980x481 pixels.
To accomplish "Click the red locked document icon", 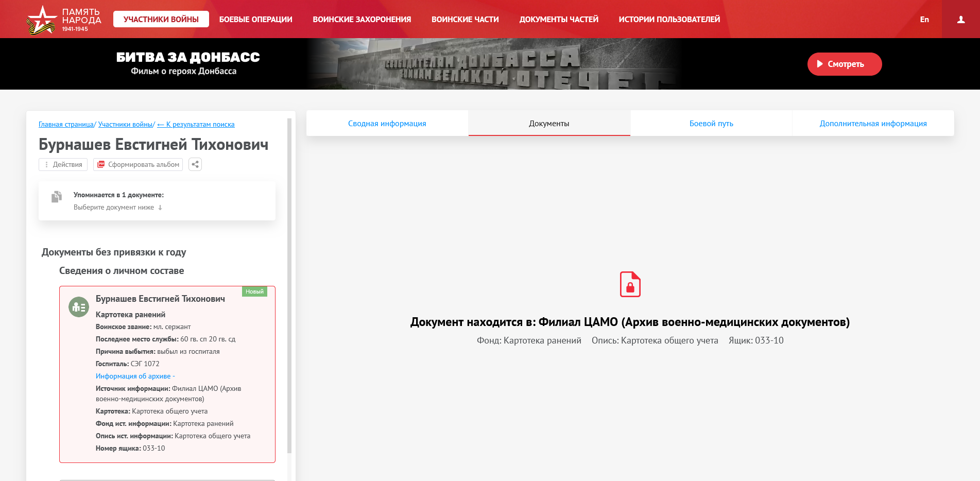I will tap(630, 284).
